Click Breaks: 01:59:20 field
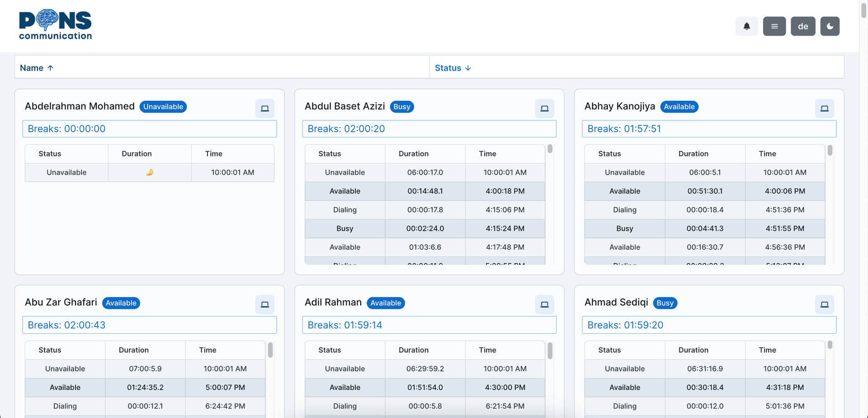The height and width of the screenshot is (418, 868). [709, 325]
